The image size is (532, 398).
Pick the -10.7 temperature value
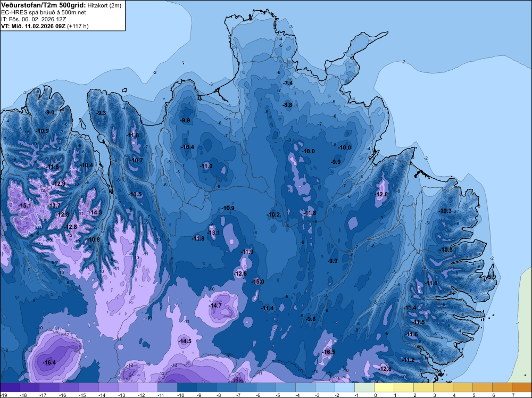click(137, 160)
